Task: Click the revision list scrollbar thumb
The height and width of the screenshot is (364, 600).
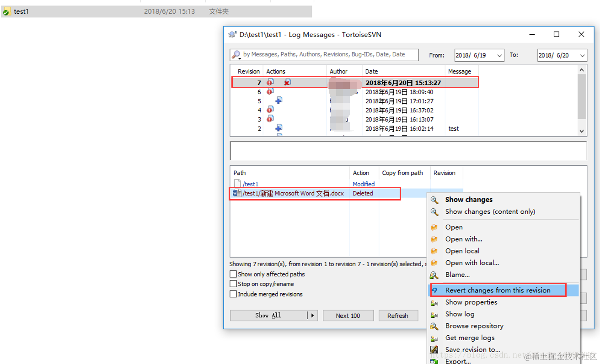Action: [582, 97]
